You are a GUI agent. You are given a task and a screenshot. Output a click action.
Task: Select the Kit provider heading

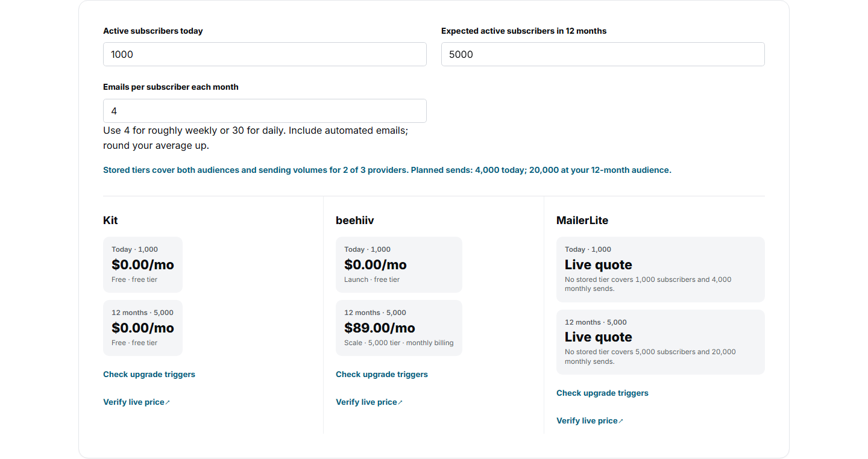pyautogui.click(x=110, y=220)
